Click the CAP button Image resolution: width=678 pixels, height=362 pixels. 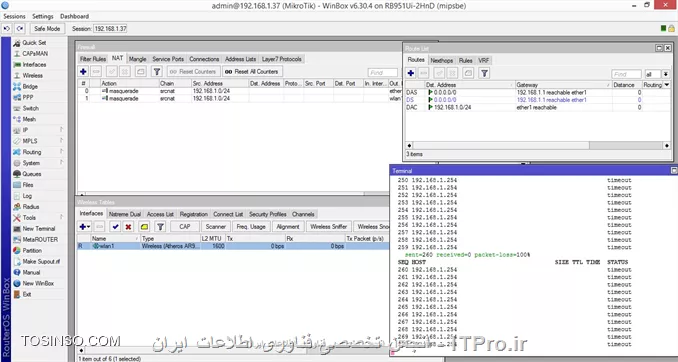click(185, 227)
